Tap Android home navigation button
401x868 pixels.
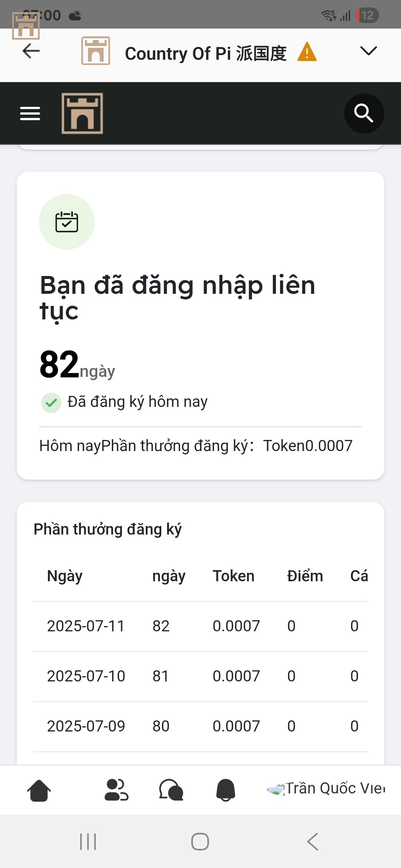(x=200, y=842)
